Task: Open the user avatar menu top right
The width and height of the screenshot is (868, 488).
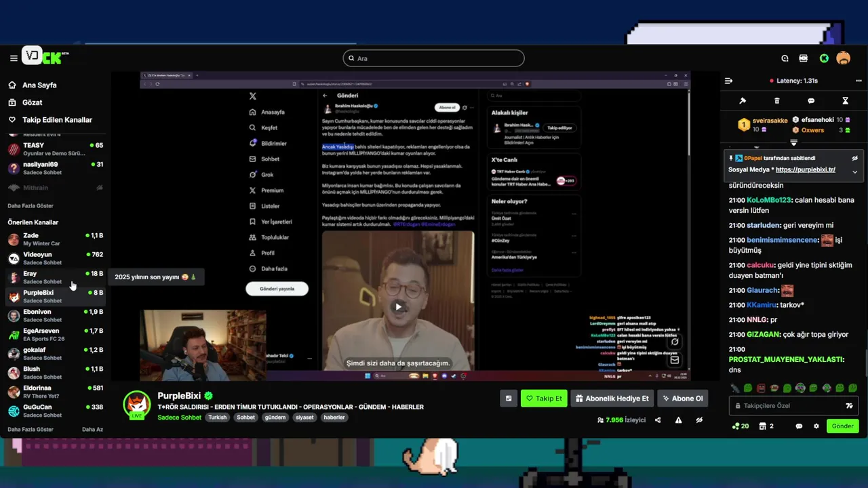Action: 843,58
